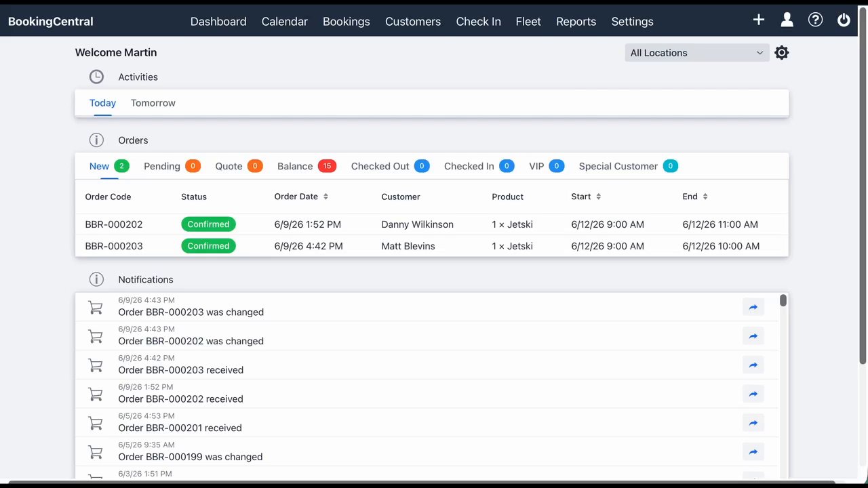Open the Settings menu item
Screen dimensions: 868x488
point(633,21)
